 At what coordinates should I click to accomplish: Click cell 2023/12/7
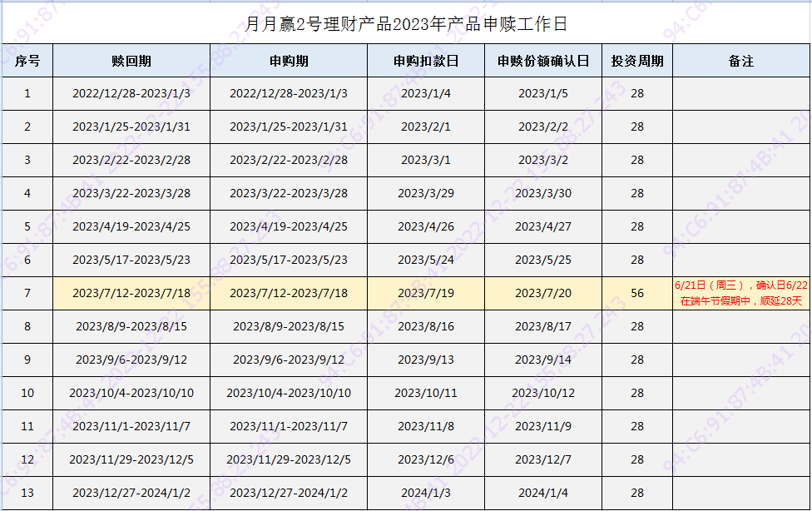[543, 459]
